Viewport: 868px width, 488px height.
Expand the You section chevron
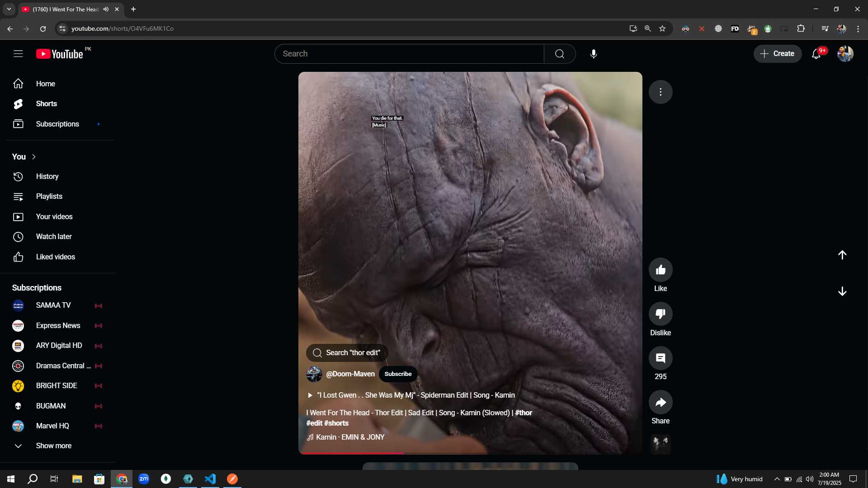tap(34, 157)
